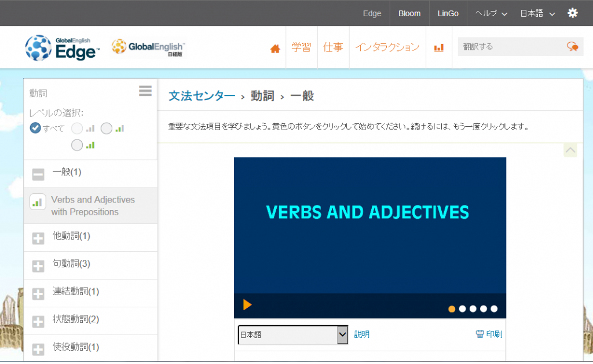Open the 日本語 combo box below the video

coord(292,335)
